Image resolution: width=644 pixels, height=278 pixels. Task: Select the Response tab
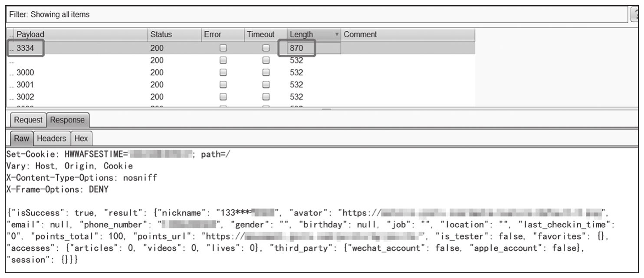point(67,120)
